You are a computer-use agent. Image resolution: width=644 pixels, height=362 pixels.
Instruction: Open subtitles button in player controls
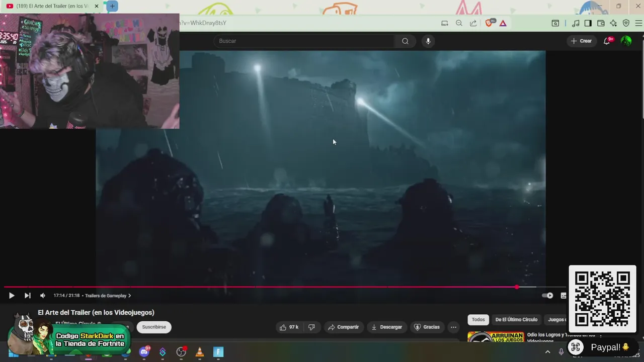[x=563, y=296]
